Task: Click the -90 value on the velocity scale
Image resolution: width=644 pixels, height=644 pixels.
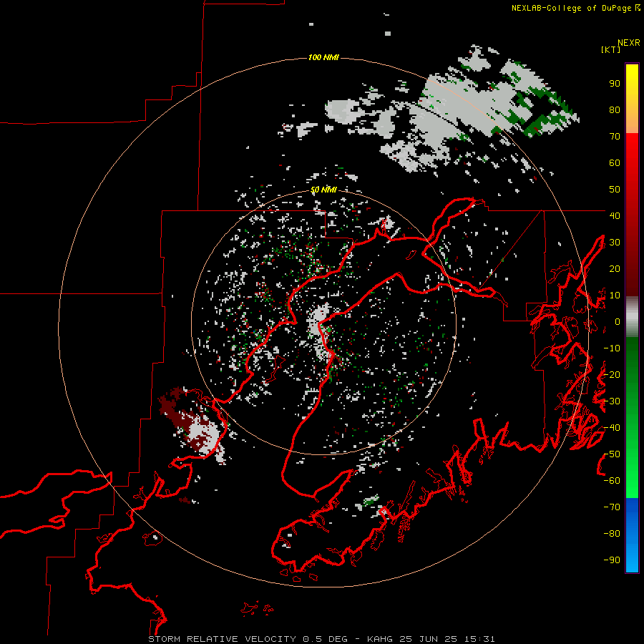Action: click(x=612, y=560)
